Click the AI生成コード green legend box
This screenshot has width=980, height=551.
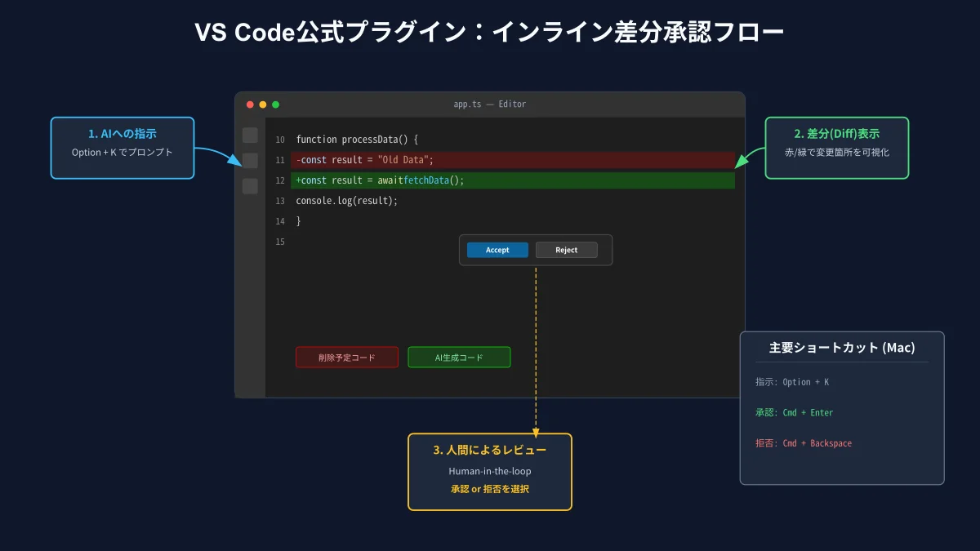pos(459,358)
